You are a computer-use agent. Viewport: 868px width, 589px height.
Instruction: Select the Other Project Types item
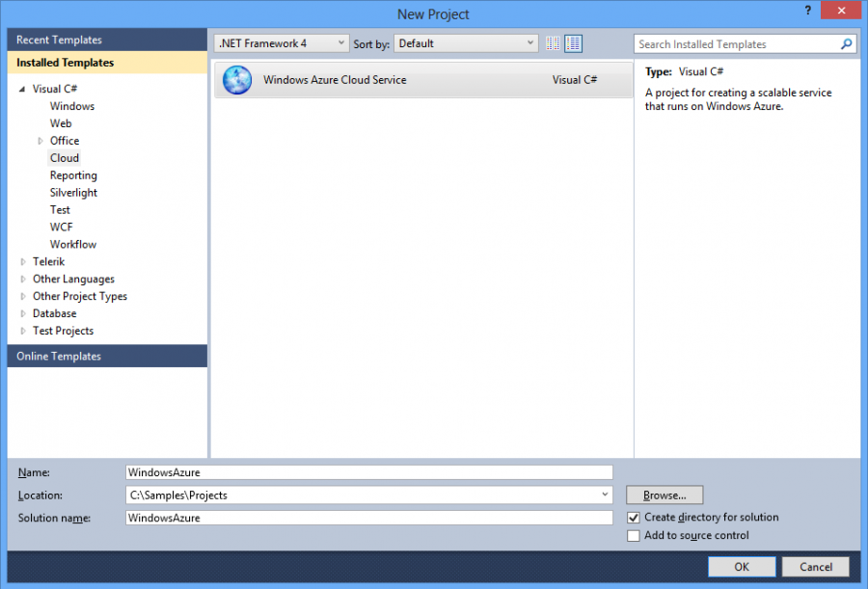click(80, 296)
